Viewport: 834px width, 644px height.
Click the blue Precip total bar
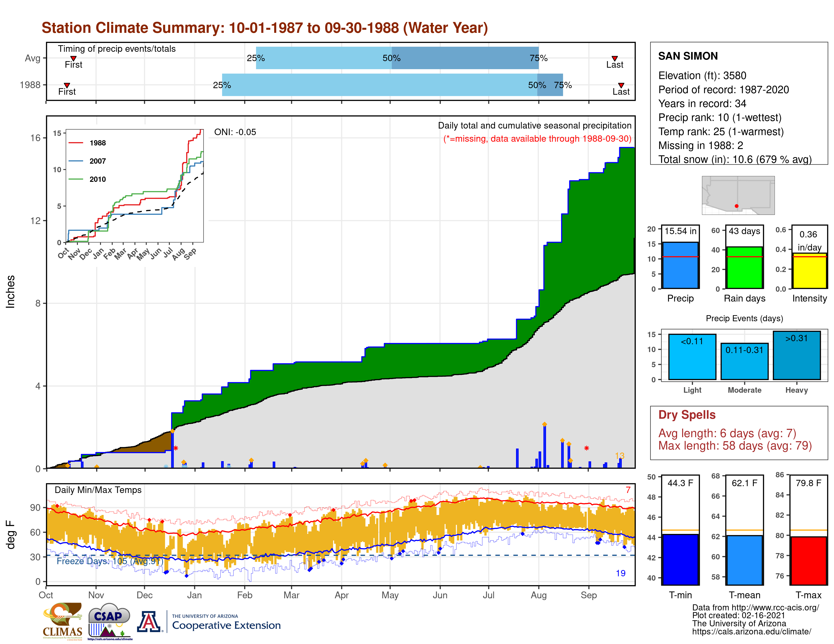point(680,265)
